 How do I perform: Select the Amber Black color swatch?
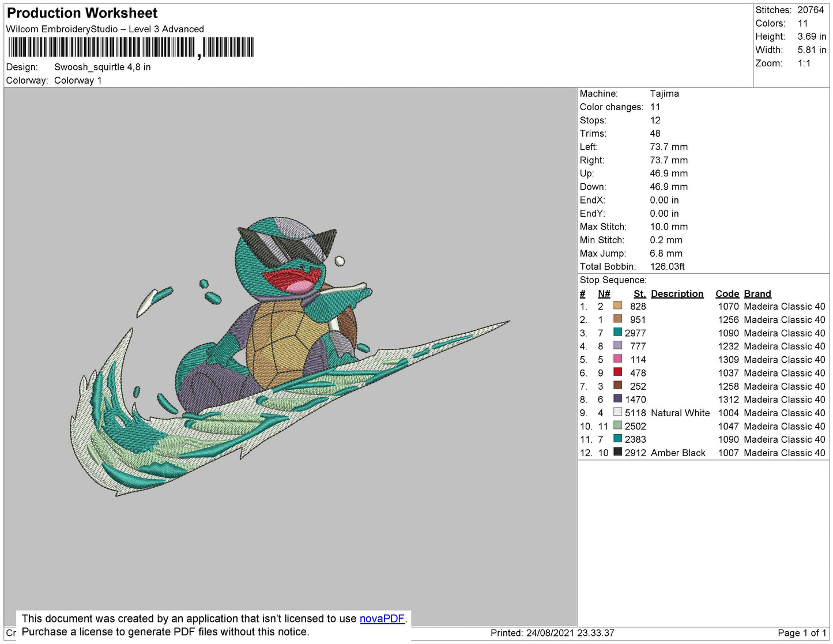tap(617, 452)
